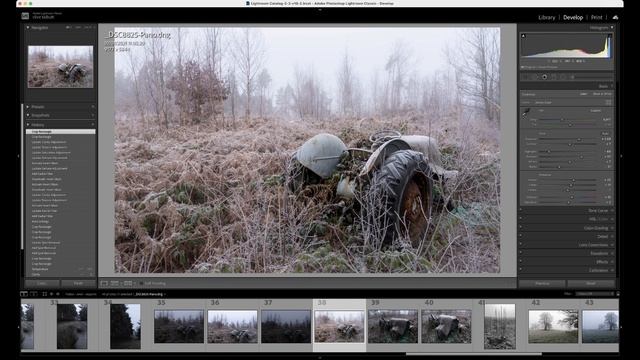
Task: Click the Navigator preview image
Action: click(x=60, y=67)
